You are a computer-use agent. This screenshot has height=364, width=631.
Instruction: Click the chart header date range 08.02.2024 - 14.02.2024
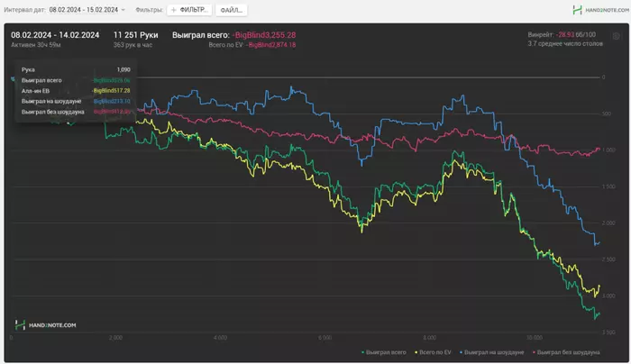(x=56, y=33)
